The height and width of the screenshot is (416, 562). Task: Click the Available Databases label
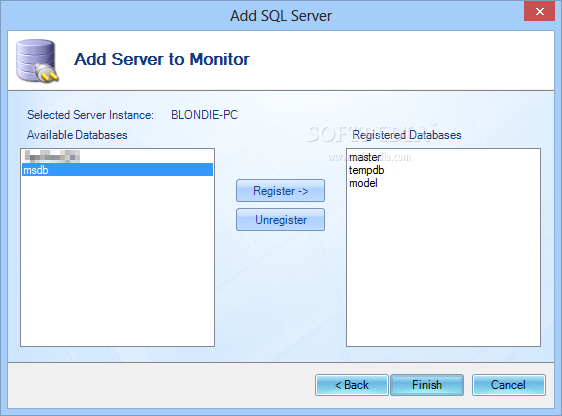coord(77,135)
